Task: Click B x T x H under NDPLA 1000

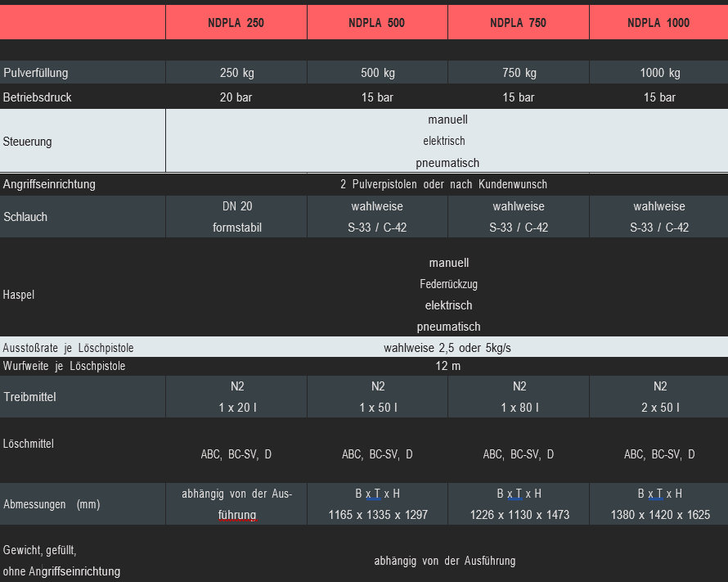Action: [660, 494]
